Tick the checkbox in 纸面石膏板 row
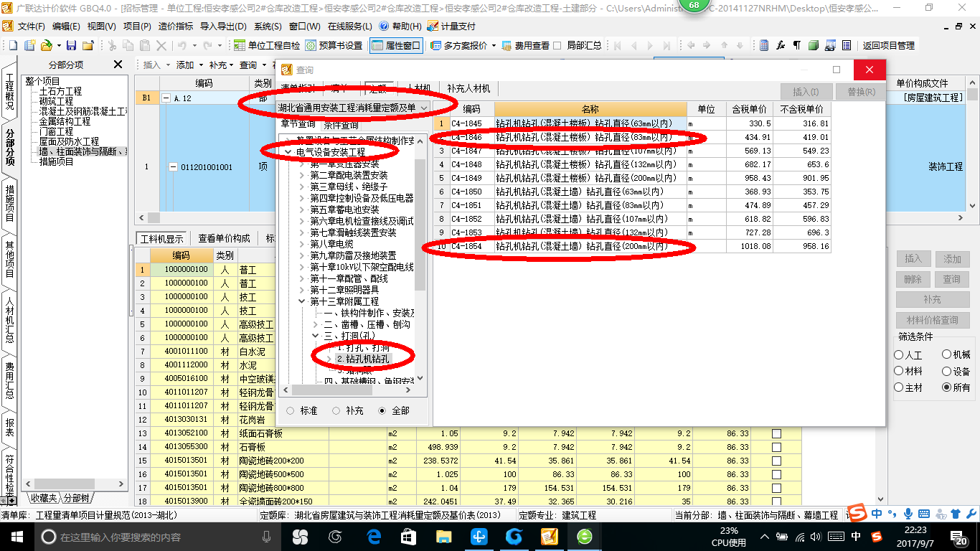This screenshot has width=980, height=551. click(776, 433)
